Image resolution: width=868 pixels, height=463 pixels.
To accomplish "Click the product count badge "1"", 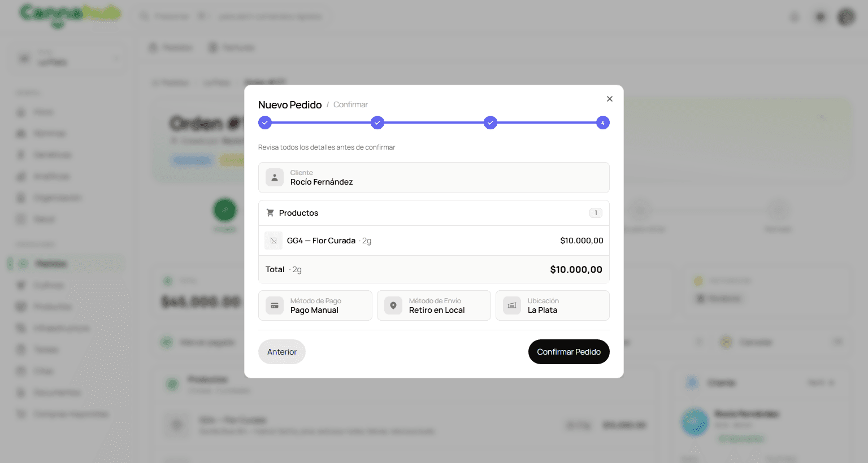I will pyautogui.click(x=596, y=213).
